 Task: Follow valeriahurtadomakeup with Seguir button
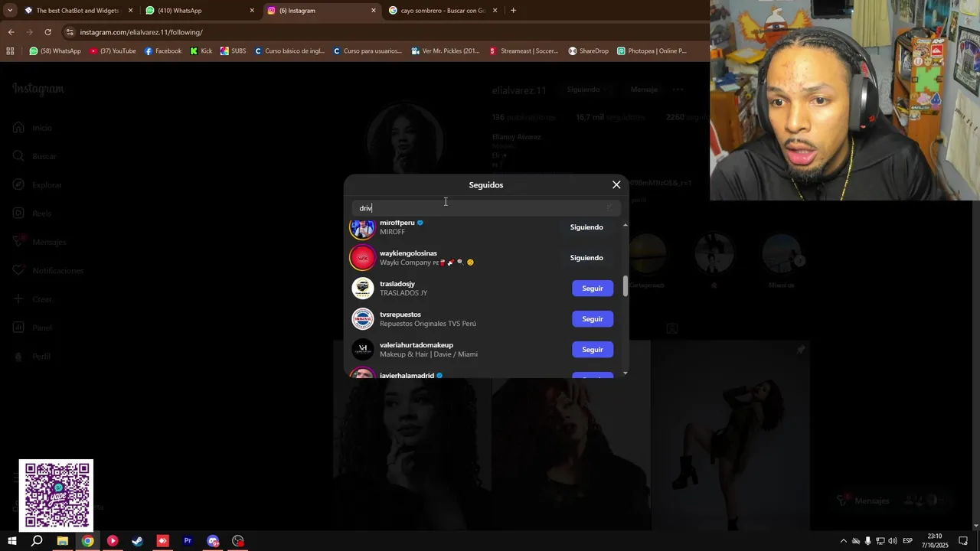(593, 350)
